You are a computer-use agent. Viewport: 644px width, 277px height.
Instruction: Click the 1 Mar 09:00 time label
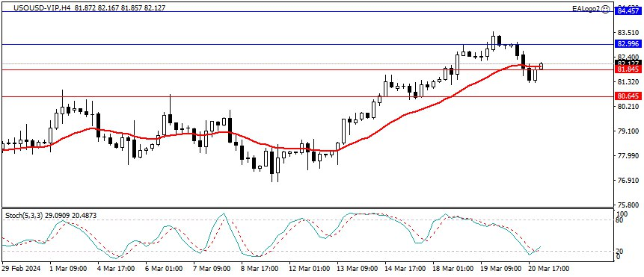point(68,269)
